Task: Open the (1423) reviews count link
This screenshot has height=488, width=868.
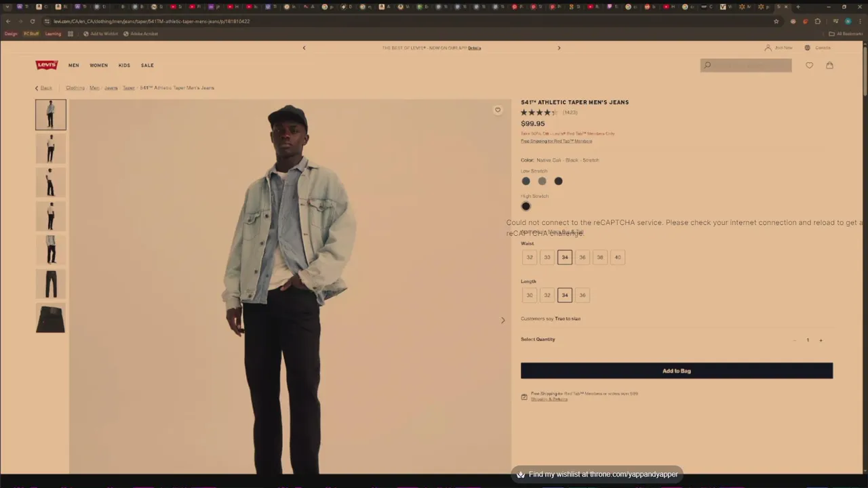Action: click(x=570, y=113)
